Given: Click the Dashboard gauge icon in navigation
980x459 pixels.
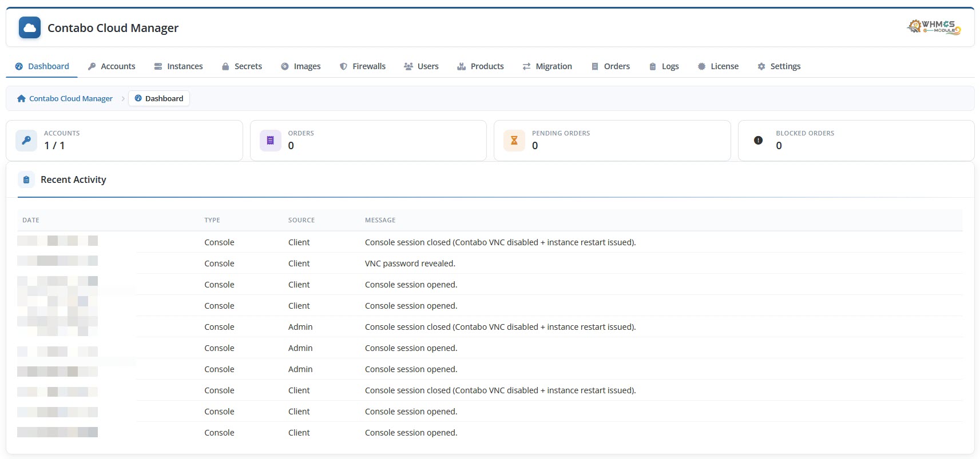Looking at the screenshot, I should coord(19,66).
